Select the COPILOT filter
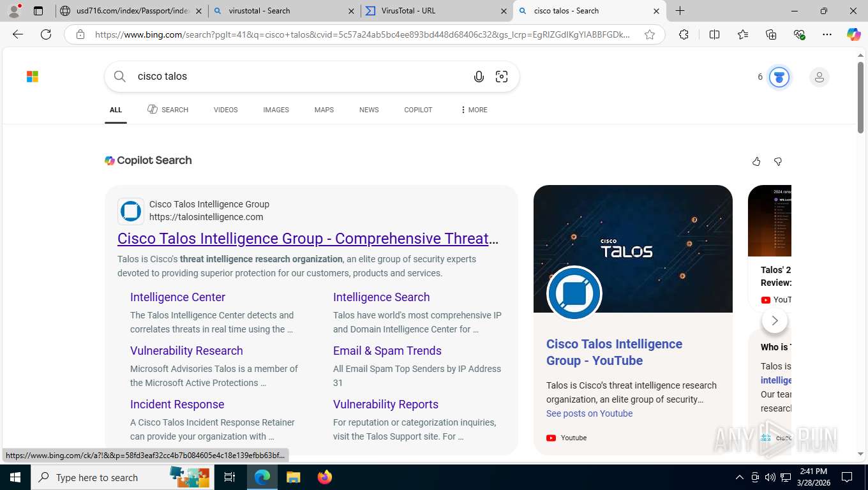 pyautogui.click(x=418, y=110)
